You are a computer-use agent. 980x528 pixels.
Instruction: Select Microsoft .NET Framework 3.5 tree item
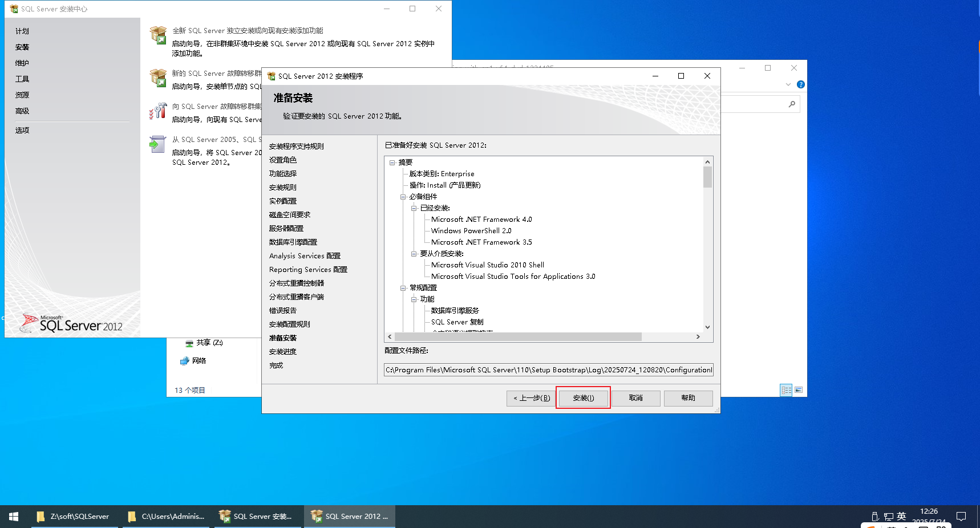click(x=481, y=242)
